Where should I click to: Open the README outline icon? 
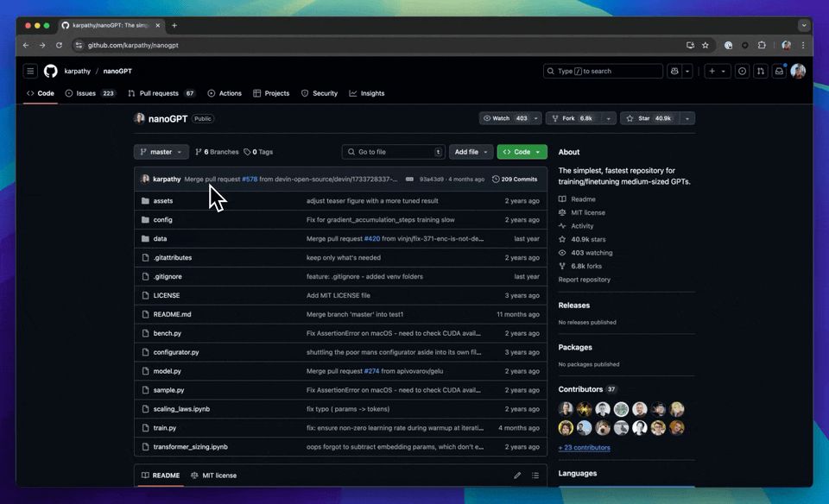coord(535,475)
